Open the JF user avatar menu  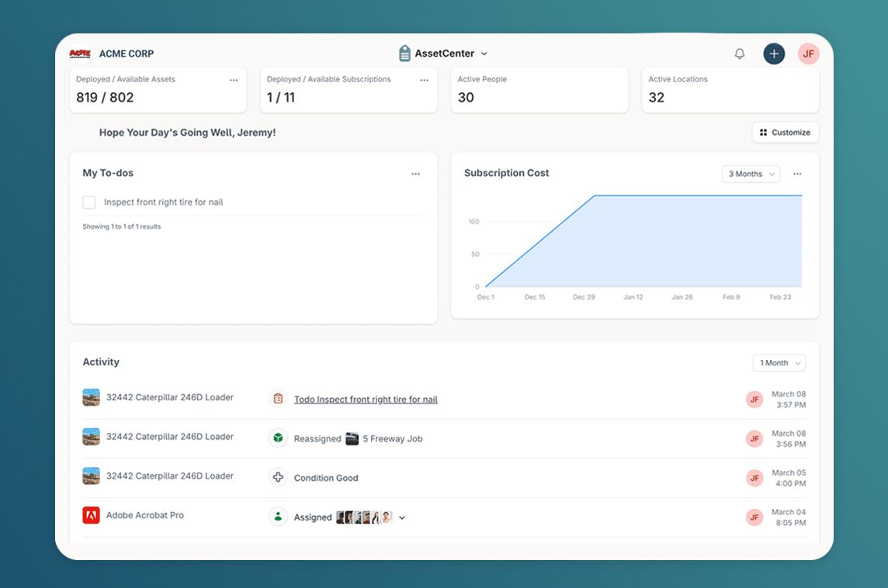pyautogui.click(x=808, y=54)
